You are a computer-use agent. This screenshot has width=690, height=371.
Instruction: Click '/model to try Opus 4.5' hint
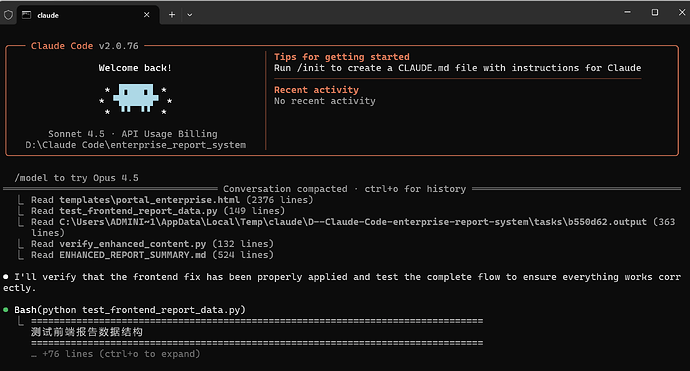77,178
